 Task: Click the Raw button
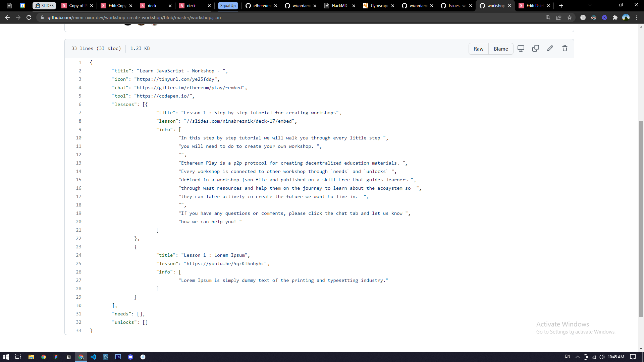pos(478,49)
